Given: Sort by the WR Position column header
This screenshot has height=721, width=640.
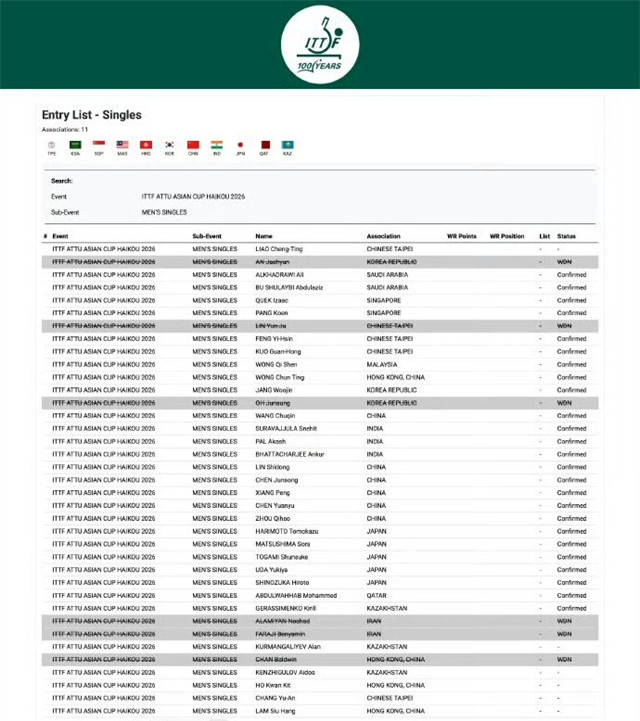Looking at the screenshot, I should click(507, 236).
